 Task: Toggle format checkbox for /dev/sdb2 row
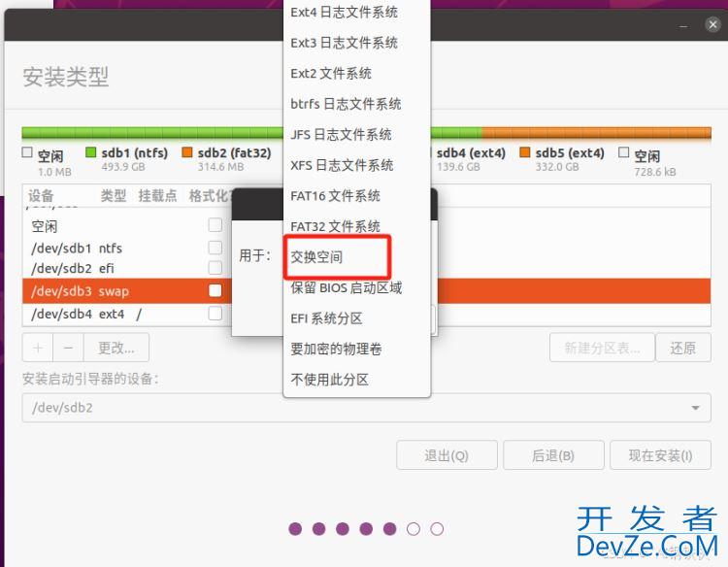tap(215, 268)
